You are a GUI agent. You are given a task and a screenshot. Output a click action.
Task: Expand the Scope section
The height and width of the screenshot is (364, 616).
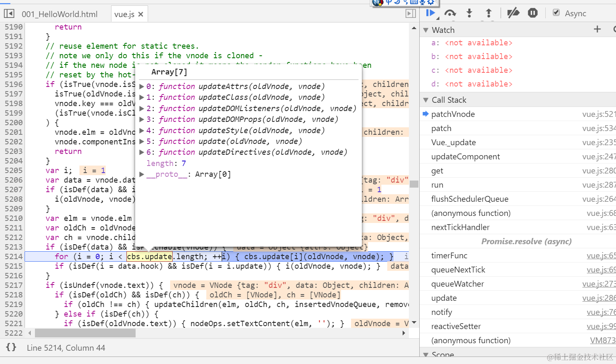[426, 355]
